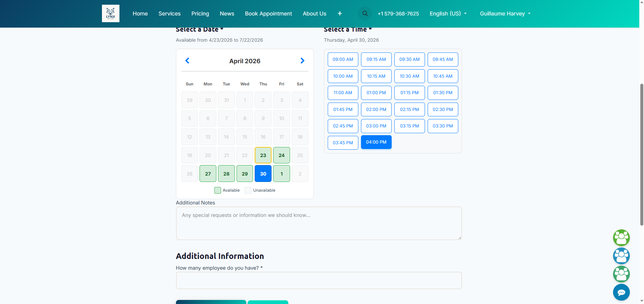
Task: Open the Guillaume Harvey user menu
Action: [505, 13]
